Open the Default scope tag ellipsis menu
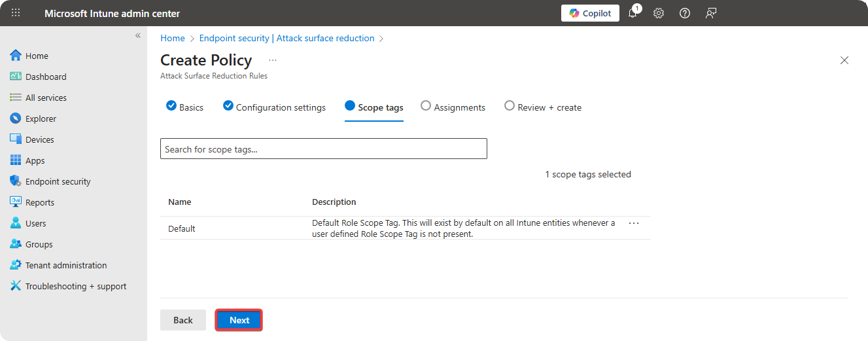The image size is (868, 341). pos(633,223)
